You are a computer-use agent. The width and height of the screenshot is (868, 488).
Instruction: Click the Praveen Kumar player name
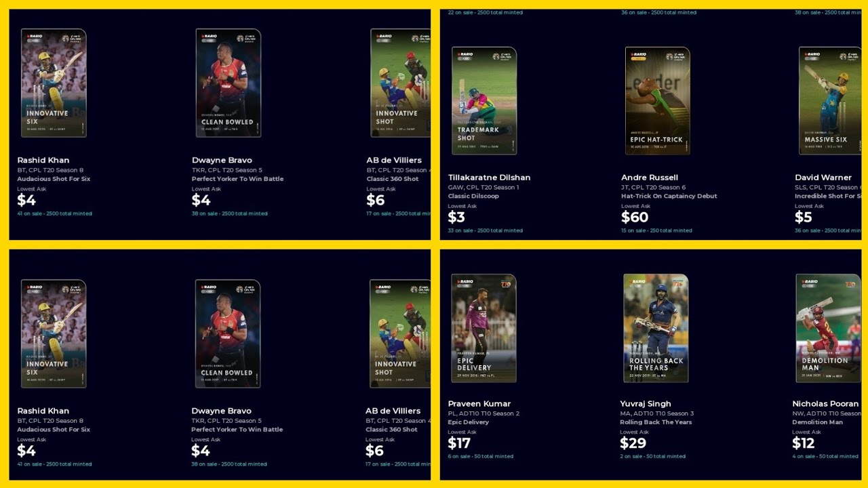pyautogui.click(x=479, y=404)
